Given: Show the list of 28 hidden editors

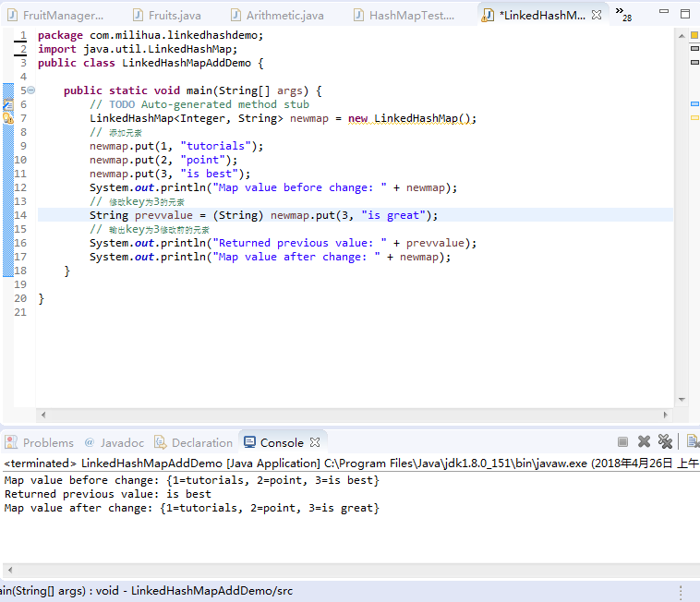Looking at the screenshot, I should tap(623, 14).
